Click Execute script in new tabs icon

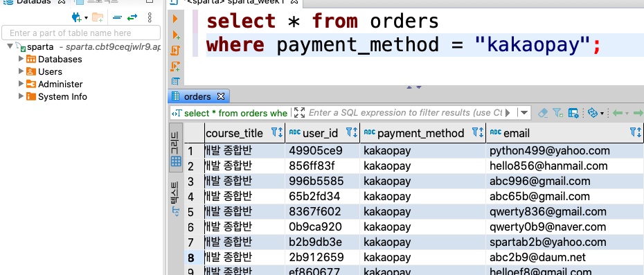tap(175, 66)
